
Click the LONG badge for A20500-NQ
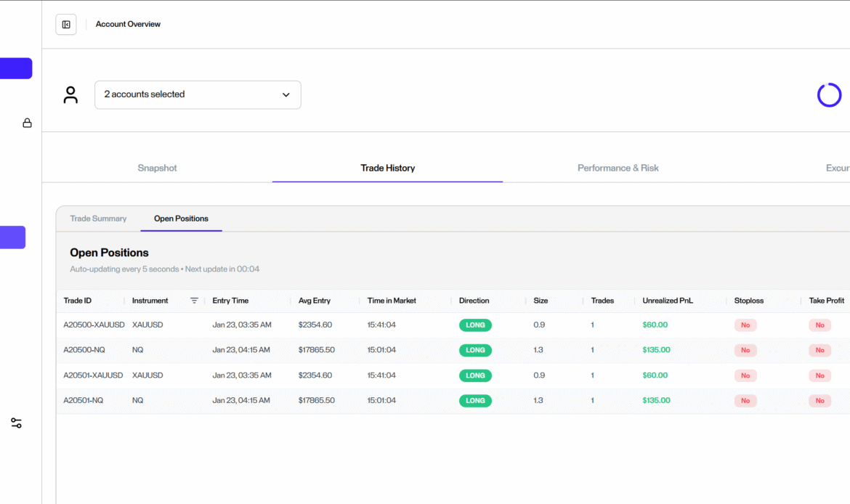coord(475,350)
